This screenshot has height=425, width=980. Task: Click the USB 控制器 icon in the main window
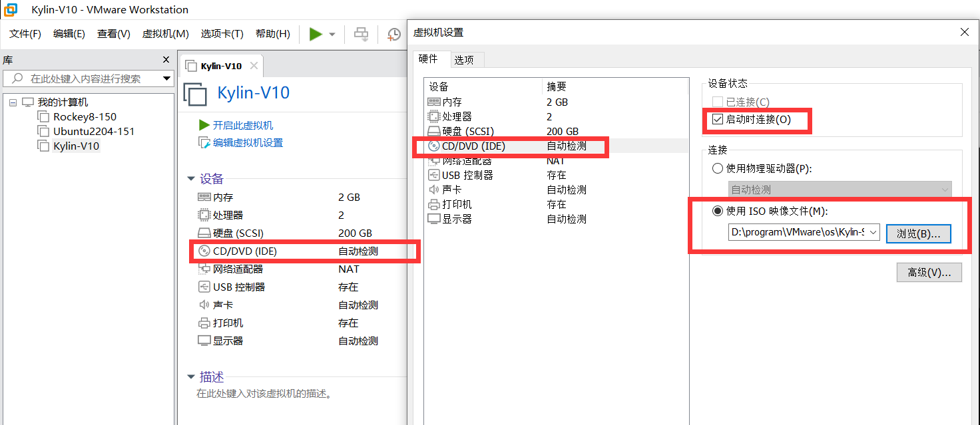(x=204, y=287)
